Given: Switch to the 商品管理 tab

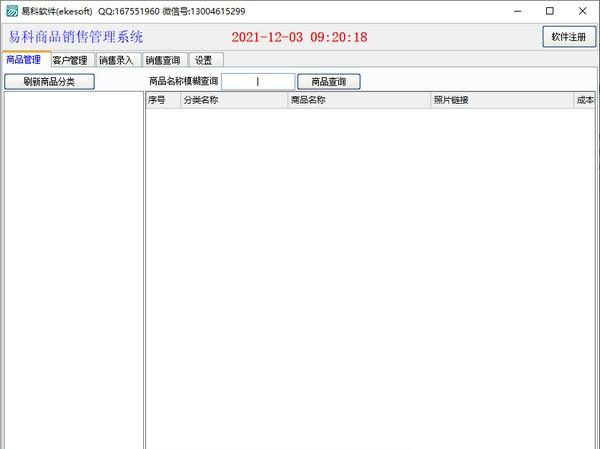Looking at the screenshot, I should coord(24,60).
